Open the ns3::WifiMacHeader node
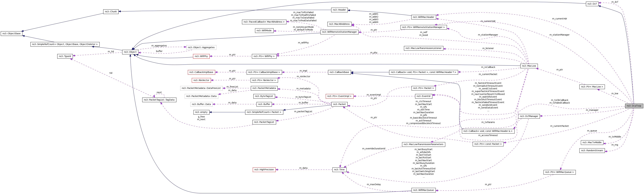Viewport: 644px width, 194px height. tap(424, 17)
